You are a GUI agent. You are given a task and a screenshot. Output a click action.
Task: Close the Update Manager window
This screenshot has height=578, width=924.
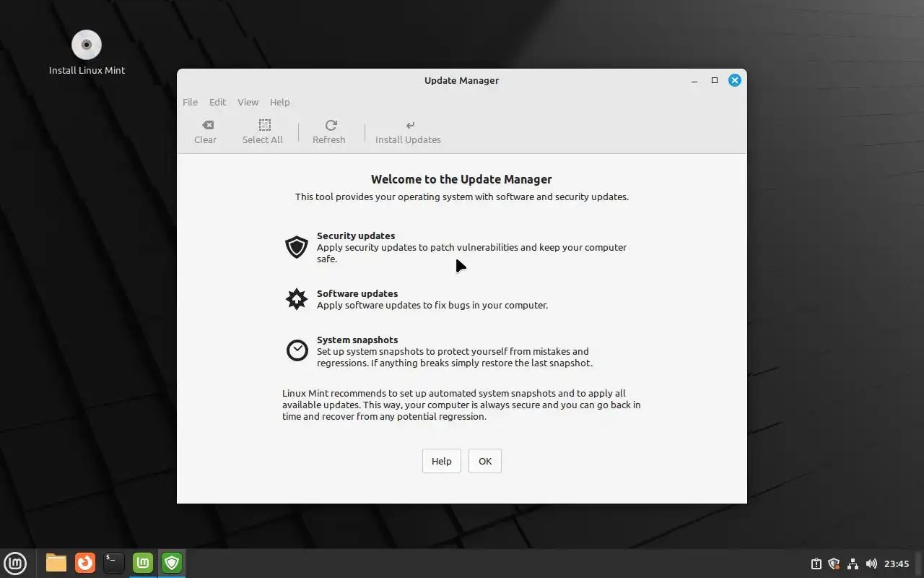735,80
